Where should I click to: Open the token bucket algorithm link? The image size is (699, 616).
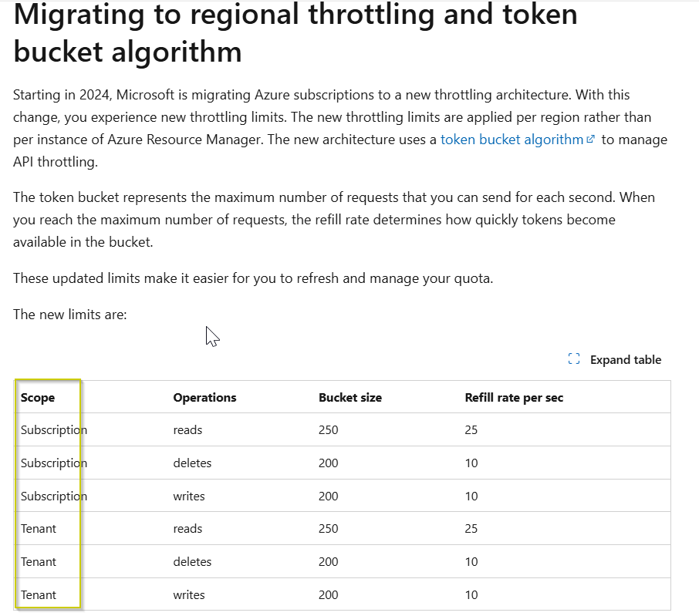point(512,140)
